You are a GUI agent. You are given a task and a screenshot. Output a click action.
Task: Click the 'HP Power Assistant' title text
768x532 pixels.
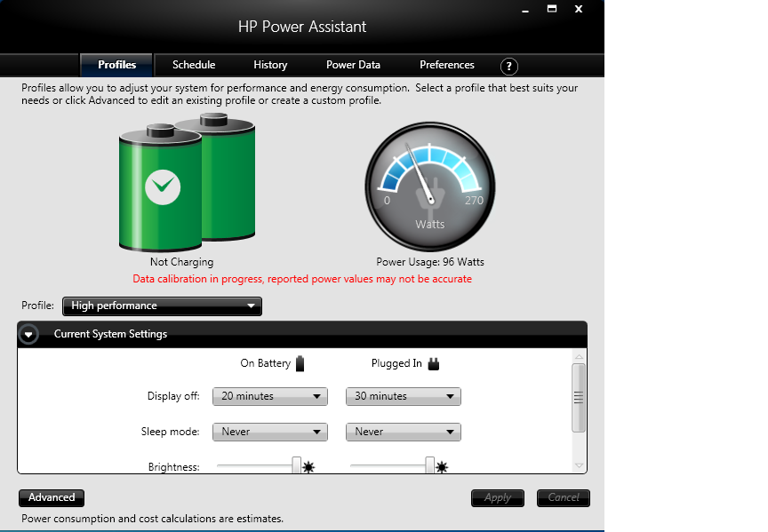302,27
